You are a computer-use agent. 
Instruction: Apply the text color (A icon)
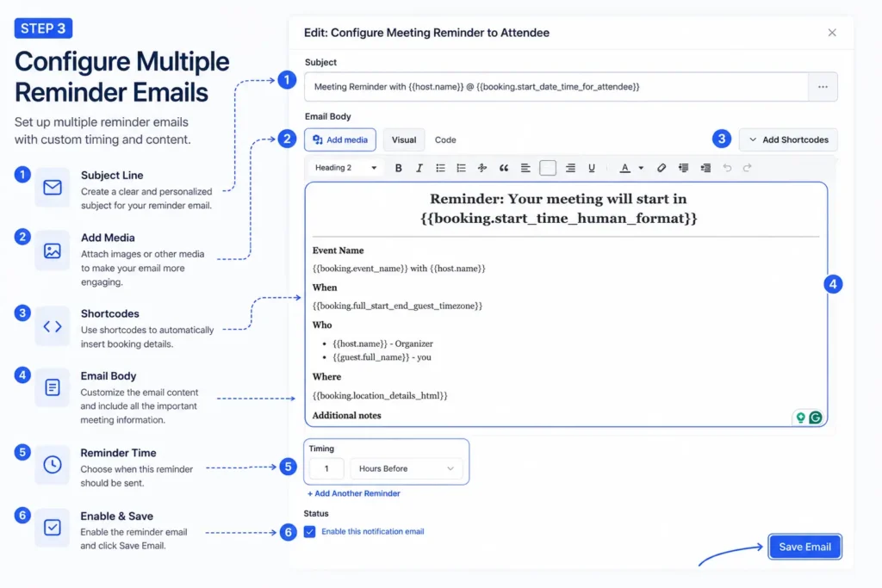tap(624, 168)
